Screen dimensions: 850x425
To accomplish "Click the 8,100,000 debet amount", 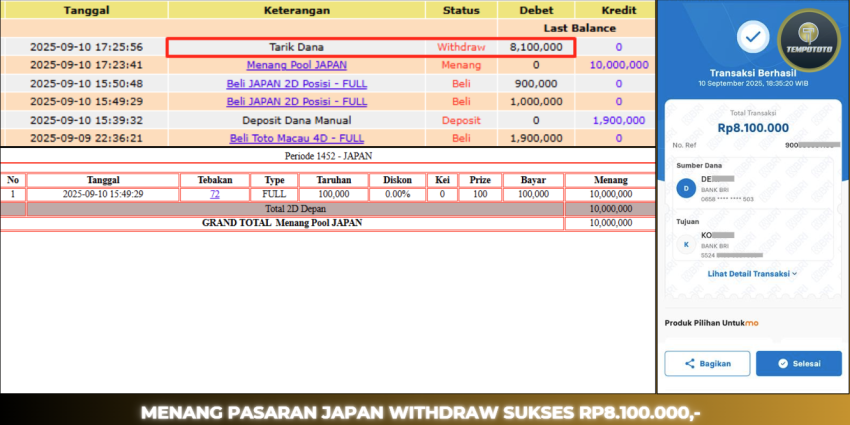I will [x=536, y=47].
